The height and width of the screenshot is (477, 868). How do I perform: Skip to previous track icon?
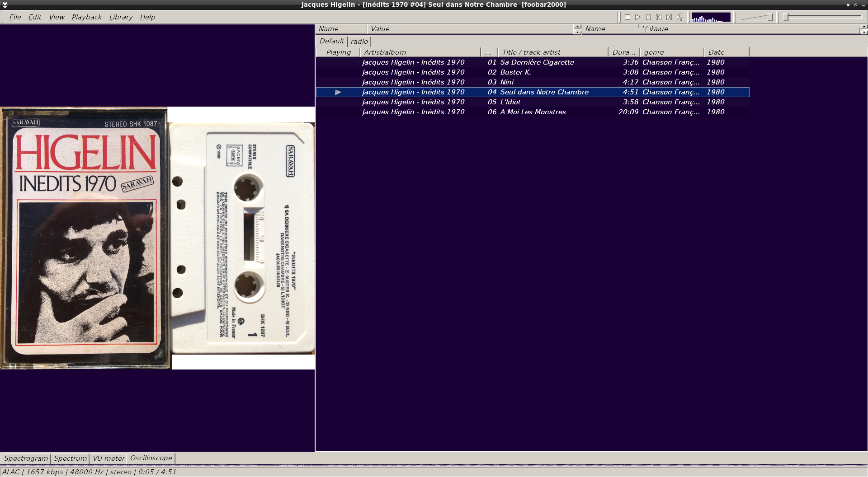tap(659, 17)
